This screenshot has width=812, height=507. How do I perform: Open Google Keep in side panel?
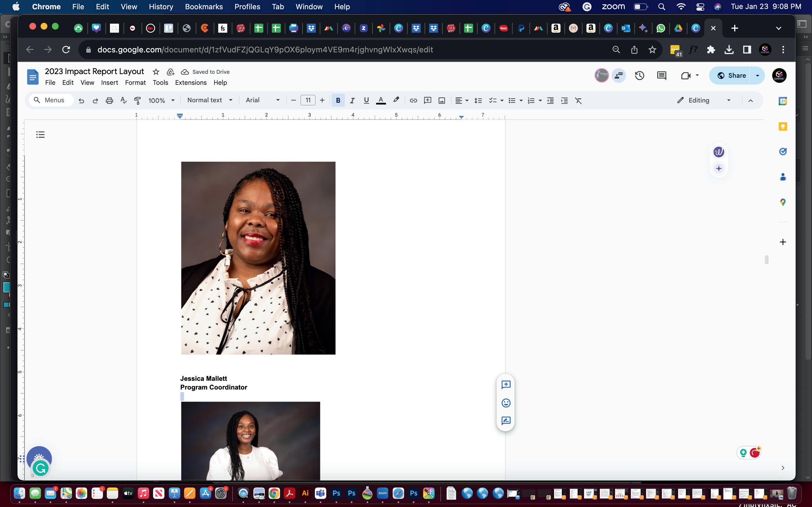(782, 126)
